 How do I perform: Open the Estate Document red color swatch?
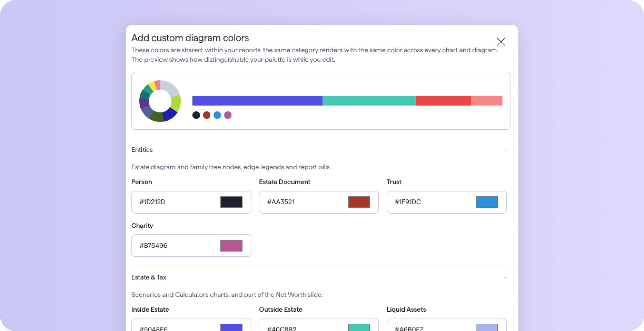coord(359,202)
